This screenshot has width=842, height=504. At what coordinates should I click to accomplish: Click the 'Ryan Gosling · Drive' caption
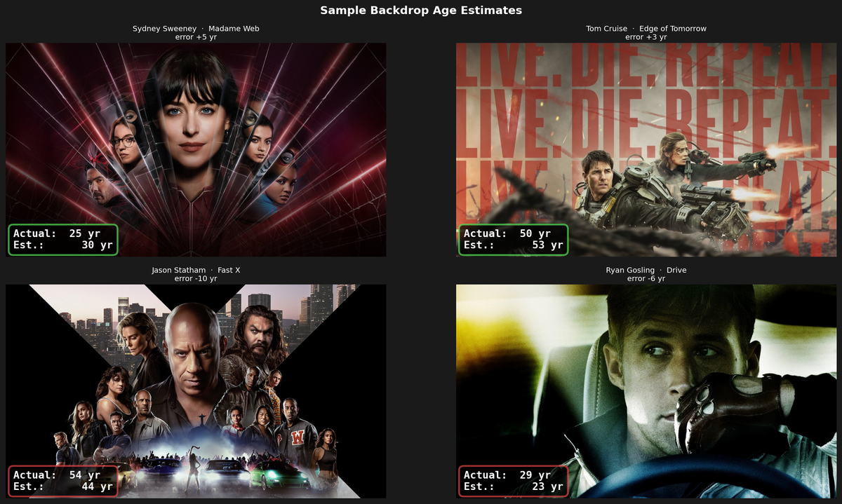(646, 270)
